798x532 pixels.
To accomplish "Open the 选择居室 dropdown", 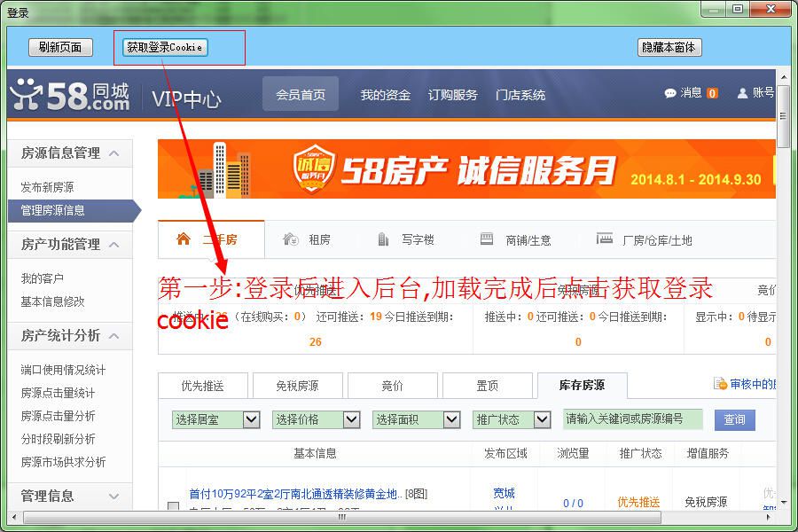I will [215, 419].
